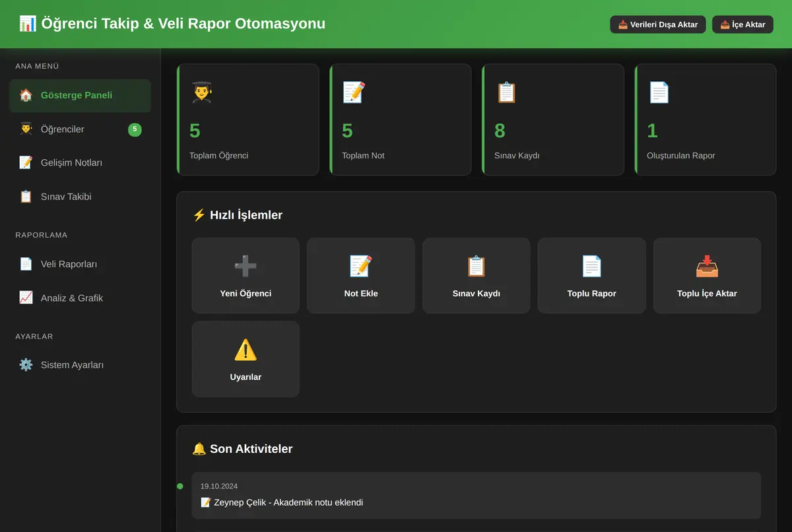Image resolution: width=792 pixels, height=532 pixels.
Task: Click the İçe Aktar header button
Action: click(742, 24)
